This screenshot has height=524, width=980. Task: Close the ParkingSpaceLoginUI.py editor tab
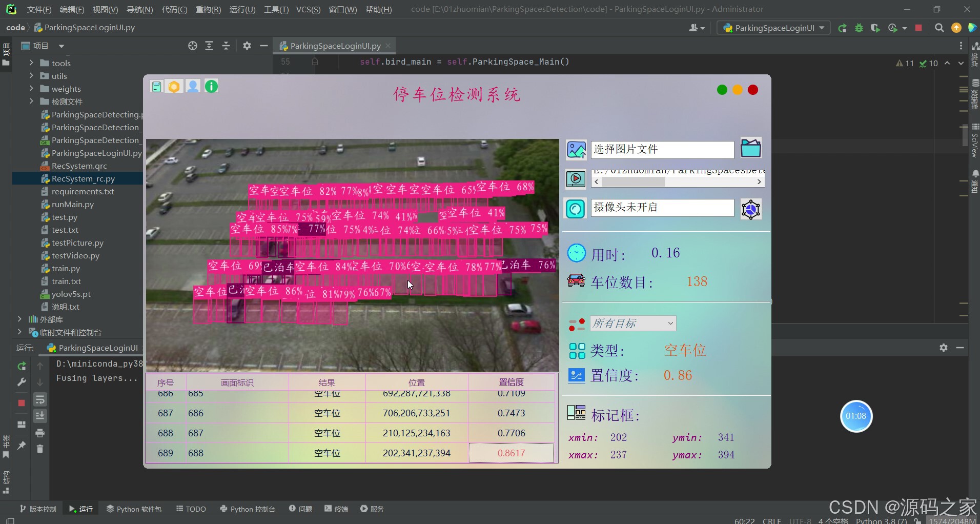[x=388, y=46]
